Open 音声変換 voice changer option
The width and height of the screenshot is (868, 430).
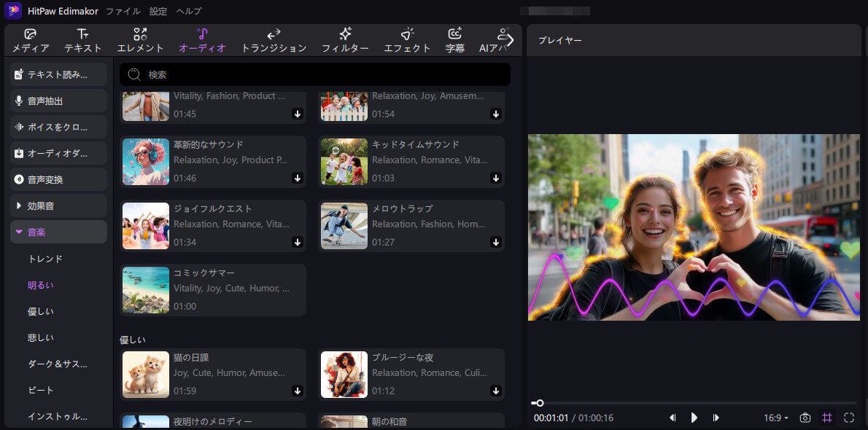point(58,179)
